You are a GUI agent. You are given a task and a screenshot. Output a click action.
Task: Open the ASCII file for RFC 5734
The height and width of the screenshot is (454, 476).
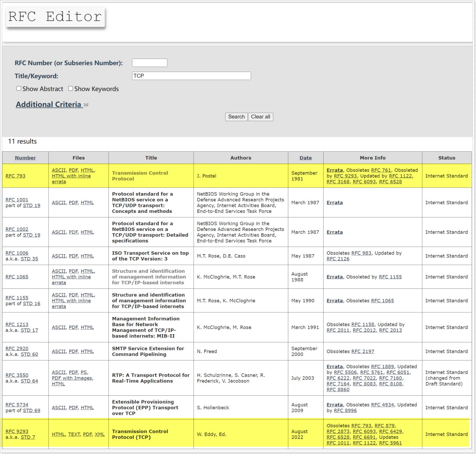[59, 407]
